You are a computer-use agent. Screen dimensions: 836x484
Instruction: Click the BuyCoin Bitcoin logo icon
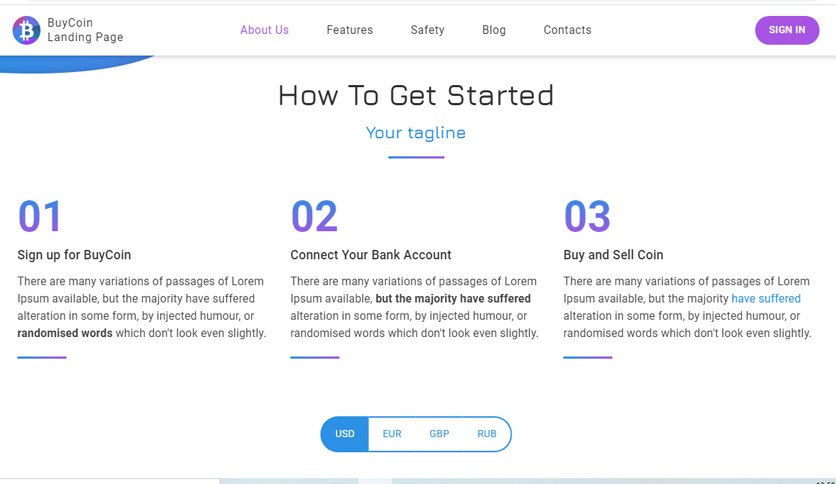[26, 30]
